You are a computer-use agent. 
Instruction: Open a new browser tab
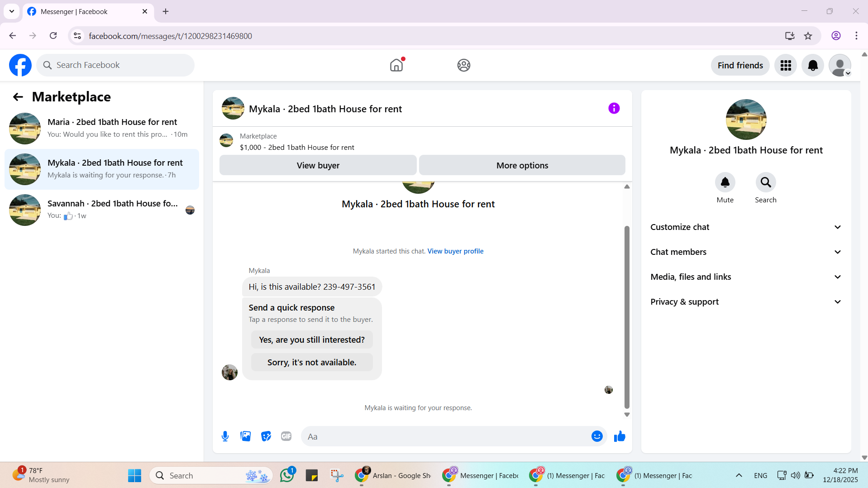[166, 11]
